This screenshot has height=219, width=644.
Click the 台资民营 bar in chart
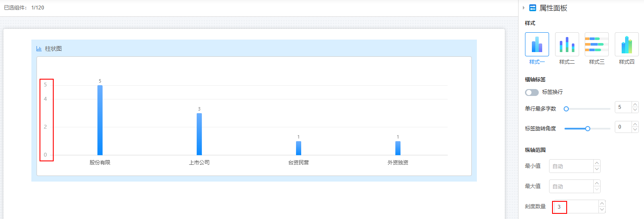click(x=299, y=148)
